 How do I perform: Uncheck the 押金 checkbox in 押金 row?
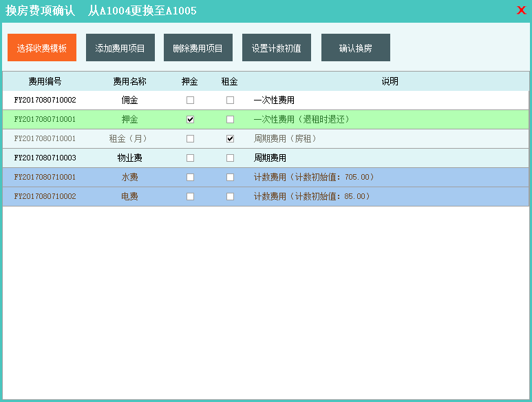click(190, 120)
